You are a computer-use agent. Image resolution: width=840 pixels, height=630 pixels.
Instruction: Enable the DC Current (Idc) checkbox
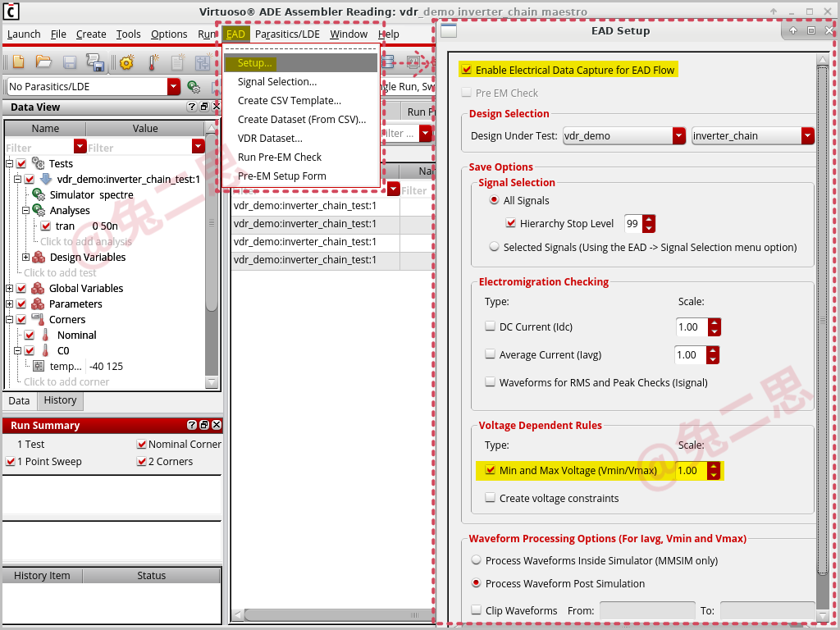pos(490,326)
